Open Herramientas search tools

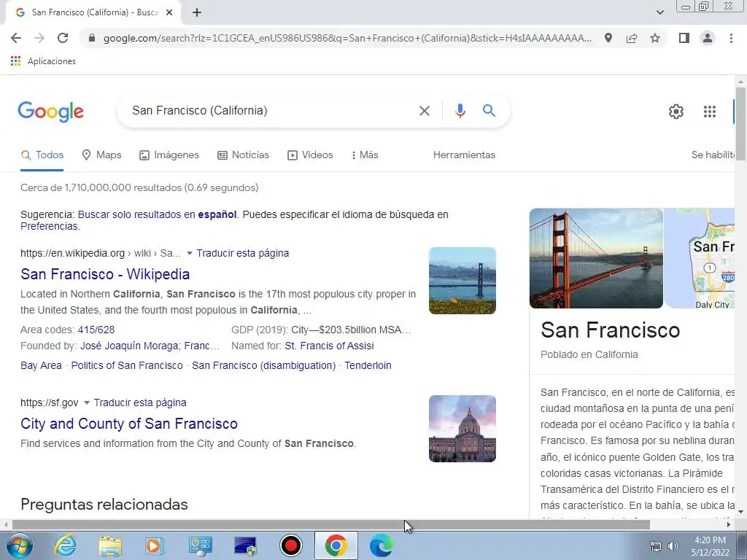coord(464,155)
